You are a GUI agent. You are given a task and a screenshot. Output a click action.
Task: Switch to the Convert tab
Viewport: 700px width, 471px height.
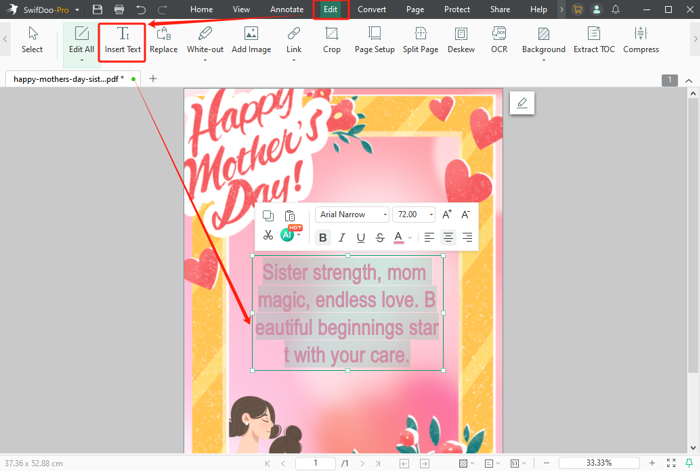371,9
